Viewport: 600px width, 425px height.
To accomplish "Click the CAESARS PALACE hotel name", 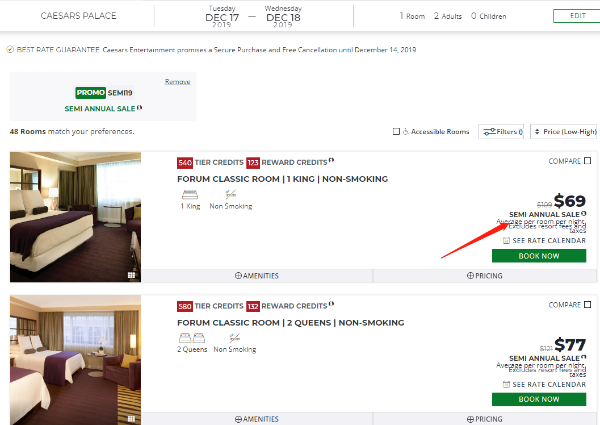I will click(78, 16).
